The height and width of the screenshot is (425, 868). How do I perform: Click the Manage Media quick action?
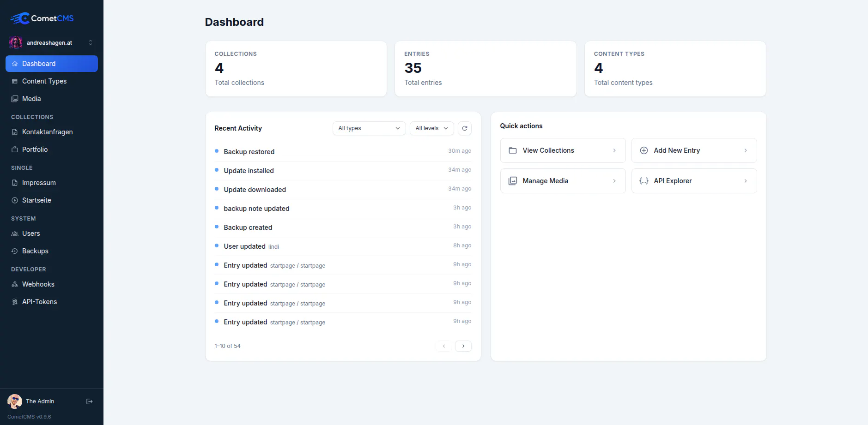[563, 181]
